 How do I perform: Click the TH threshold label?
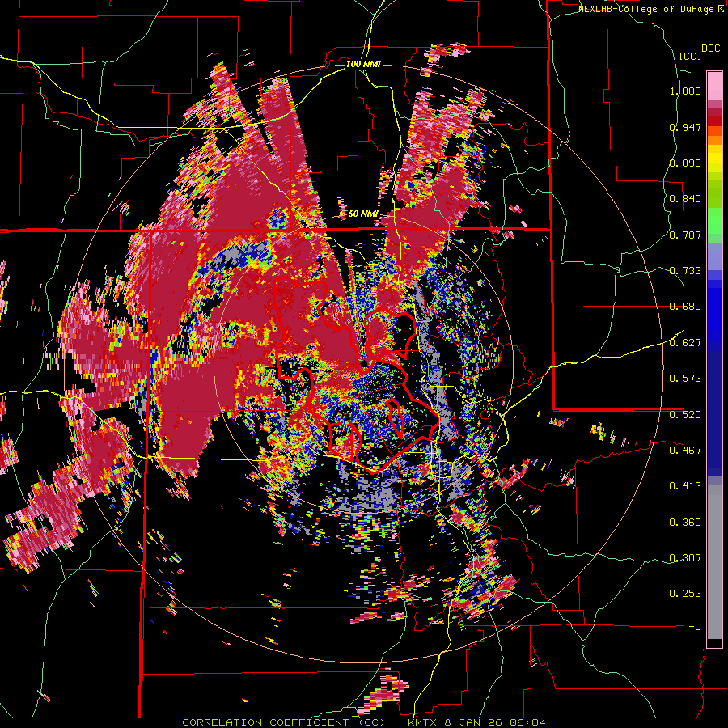click(x=695, y=629)
